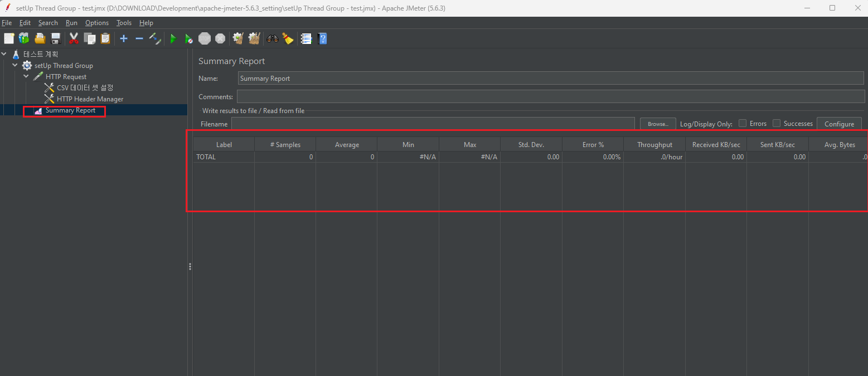Click the Name input field
The width and height of the screenshot is (868, 376).
pyautogui.click(x=551, y=79)
